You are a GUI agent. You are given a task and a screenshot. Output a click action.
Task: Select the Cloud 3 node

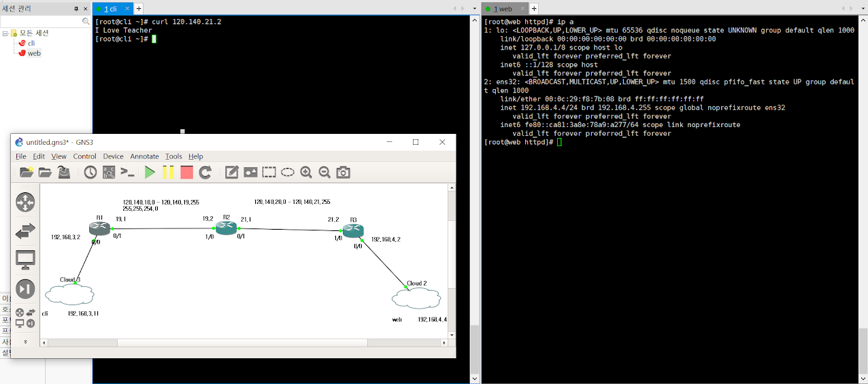coord(69,294)
